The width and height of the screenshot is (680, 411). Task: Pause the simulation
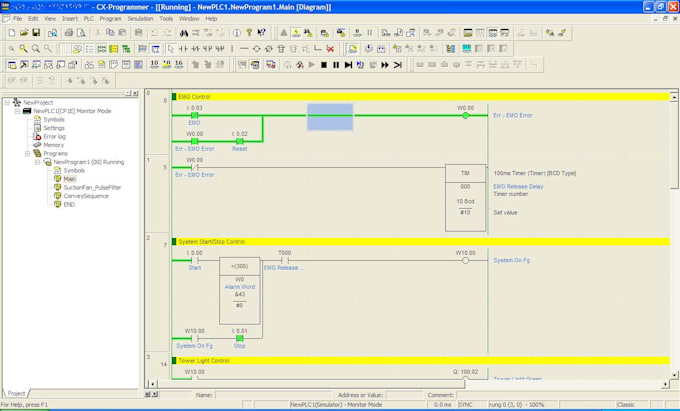[x=336, y=65]
